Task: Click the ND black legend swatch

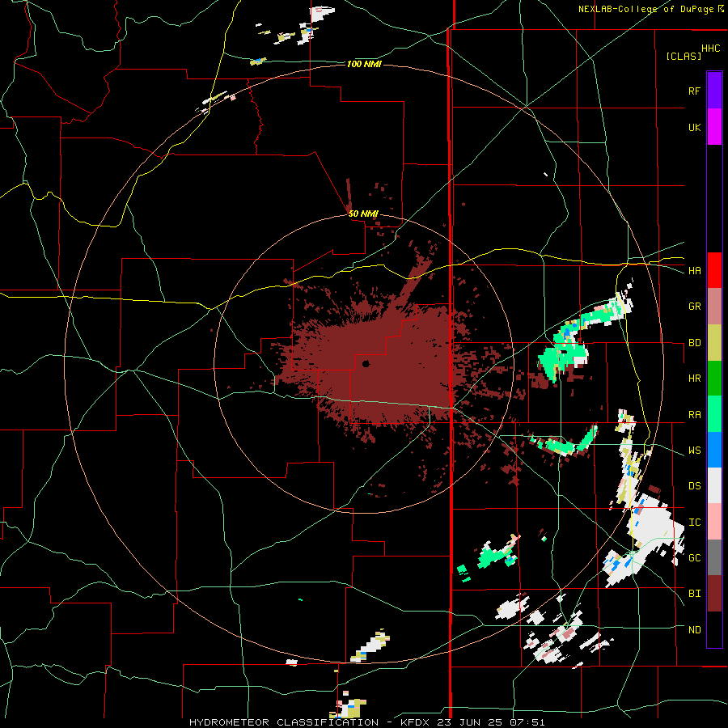Action: click(714, 629)
